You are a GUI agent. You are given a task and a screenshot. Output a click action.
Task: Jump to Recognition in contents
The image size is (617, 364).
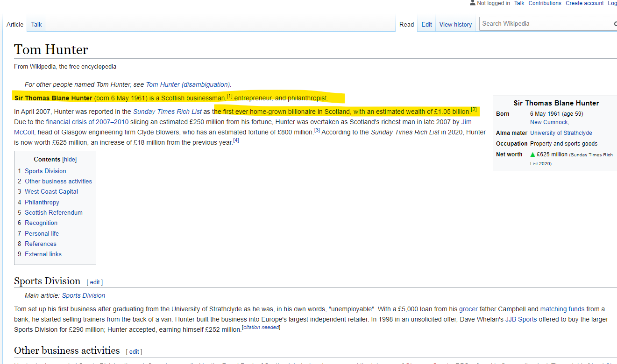coord(41,223)
